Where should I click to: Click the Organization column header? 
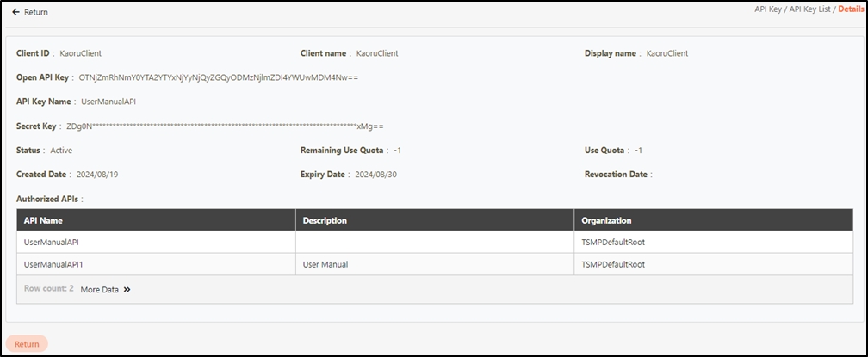click(x=606, y=220)
